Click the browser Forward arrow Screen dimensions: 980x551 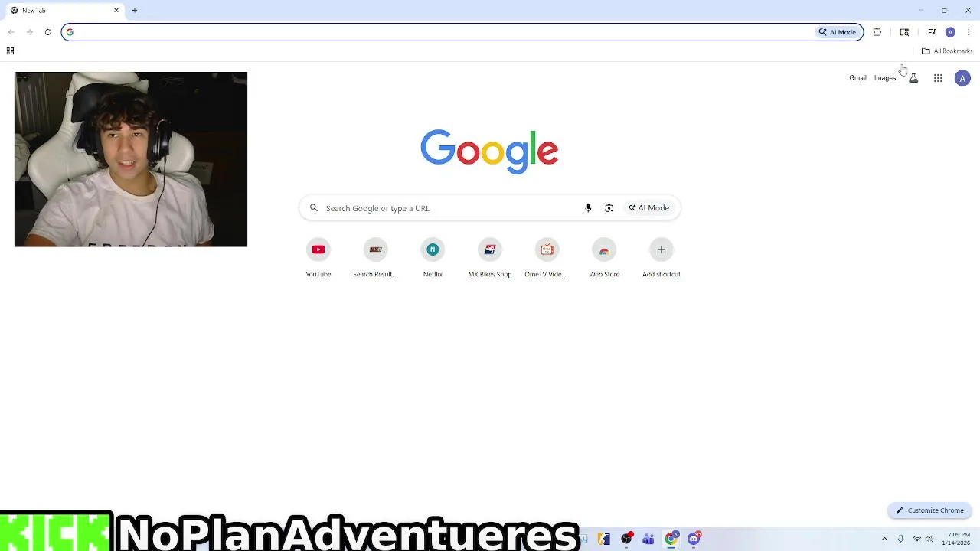point(29,32)
